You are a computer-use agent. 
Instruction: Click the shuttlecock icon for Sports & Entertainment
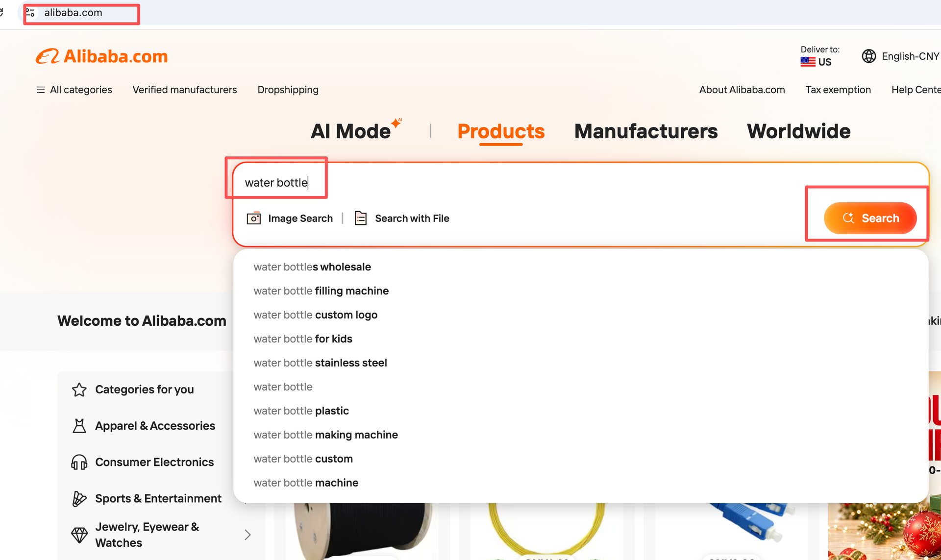tap(79, 498)
